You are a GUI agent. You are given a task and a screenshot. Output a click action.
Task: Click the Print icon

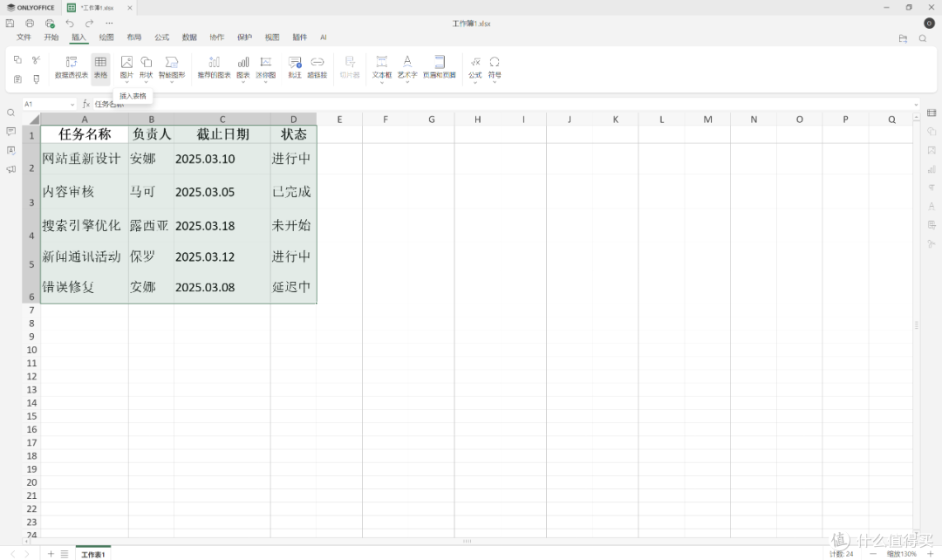coord(30,24)
